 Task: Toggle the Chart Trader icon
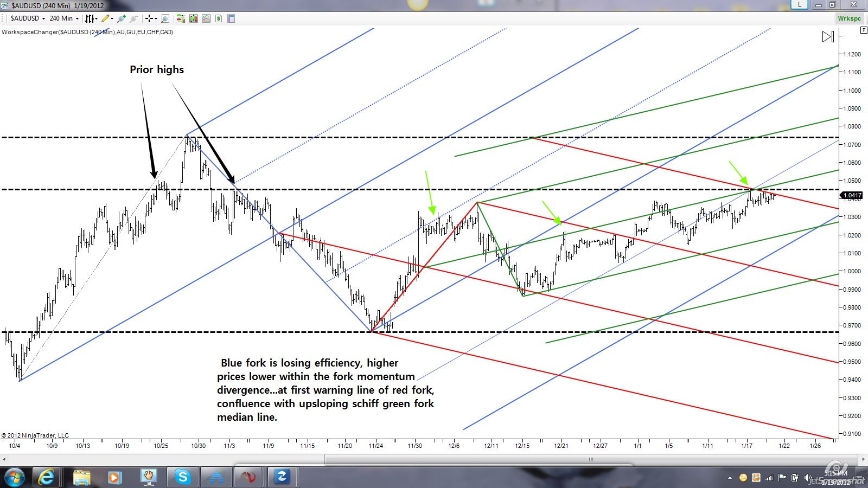tap(181, 18)
